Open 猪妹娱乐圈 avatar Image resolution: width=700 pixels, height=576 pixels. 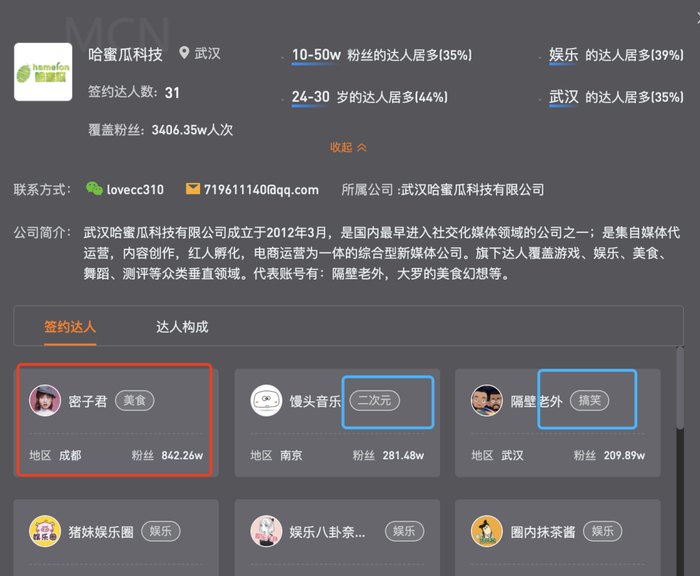pos(45,531)
